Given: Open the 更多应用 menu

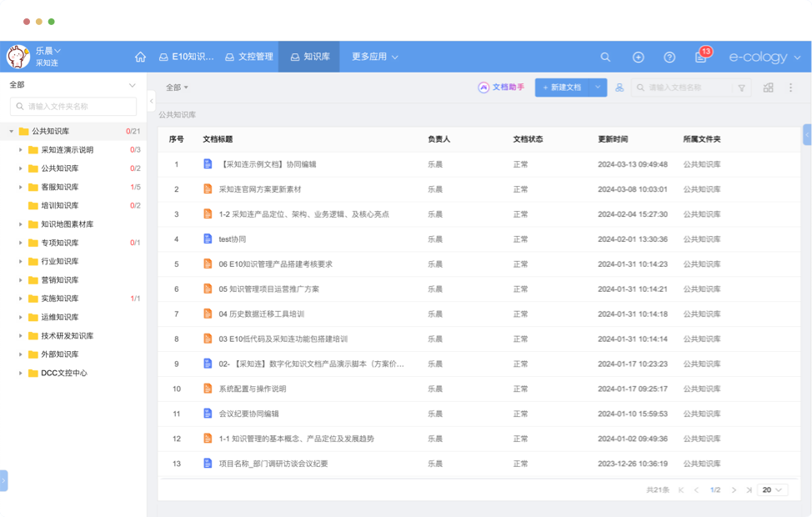Looking at the screenshot, I should [374, 58].
